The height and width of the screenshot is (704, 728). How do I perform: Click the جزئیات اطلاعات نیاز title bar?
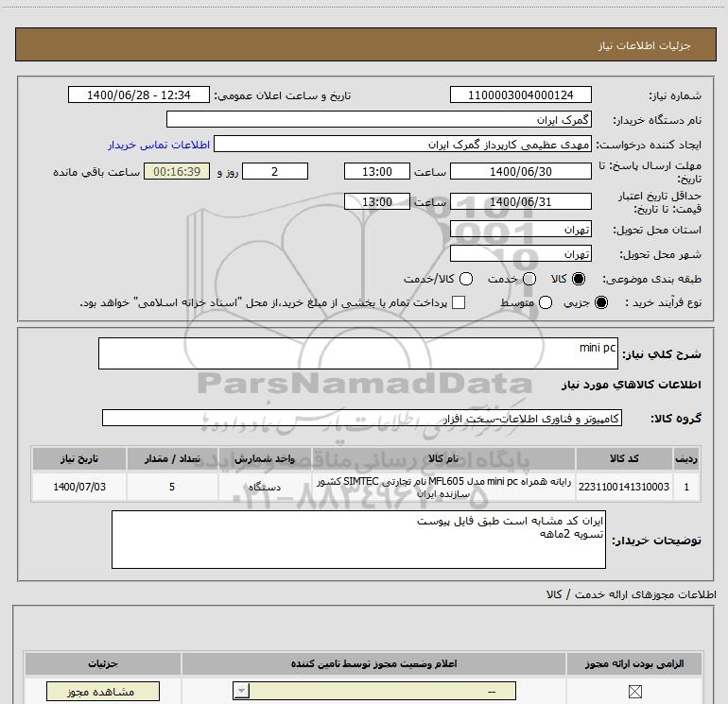click(x=366, y=45)
